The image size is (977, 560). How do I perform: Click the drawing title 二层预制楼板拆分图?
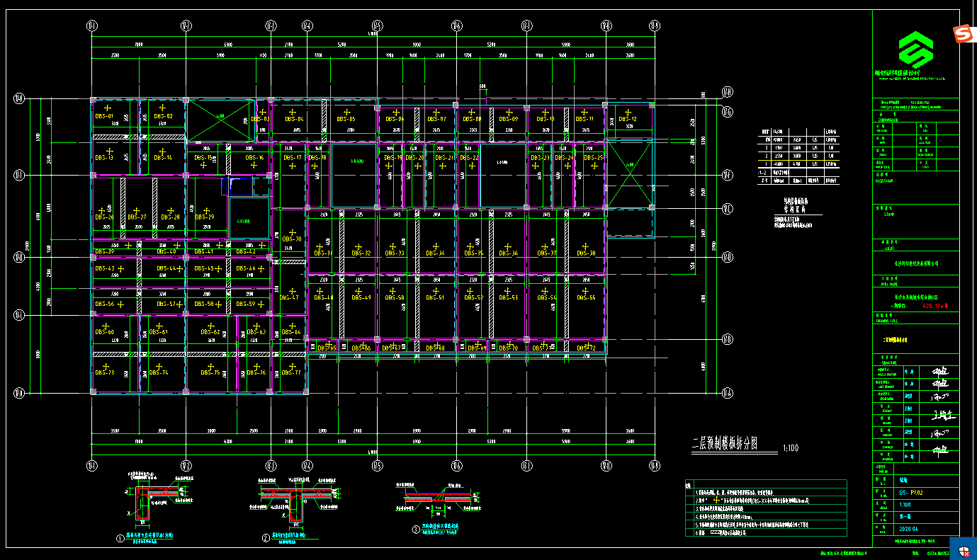[725, 443]
